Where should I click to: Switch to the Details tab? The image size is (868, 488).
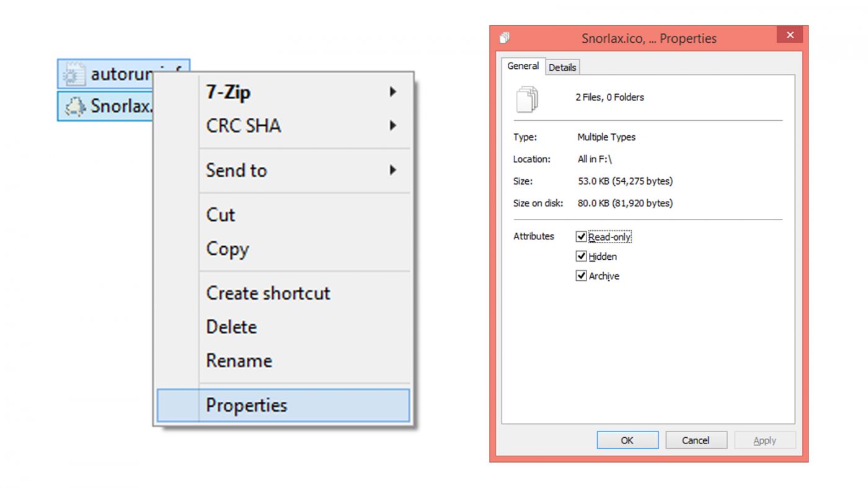click(x=562, y=68)
